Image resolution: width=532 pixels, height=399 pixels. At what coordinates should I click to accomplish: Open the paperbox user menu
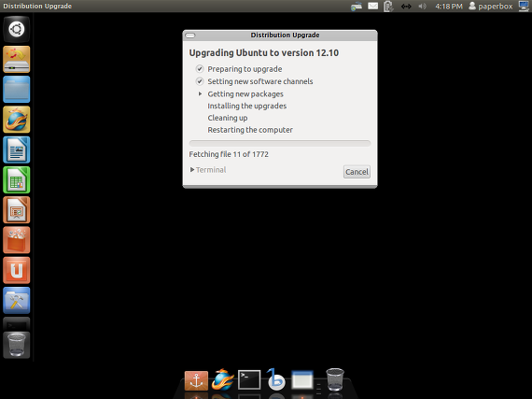[x=491, y=7]
